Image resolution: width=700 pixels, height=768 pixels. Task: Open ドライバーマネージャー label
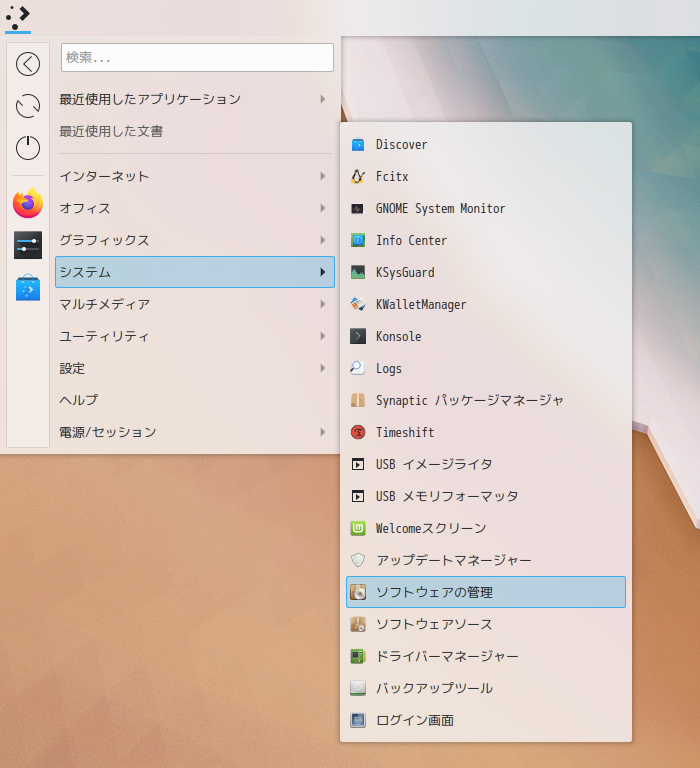(x=447, y=656)
